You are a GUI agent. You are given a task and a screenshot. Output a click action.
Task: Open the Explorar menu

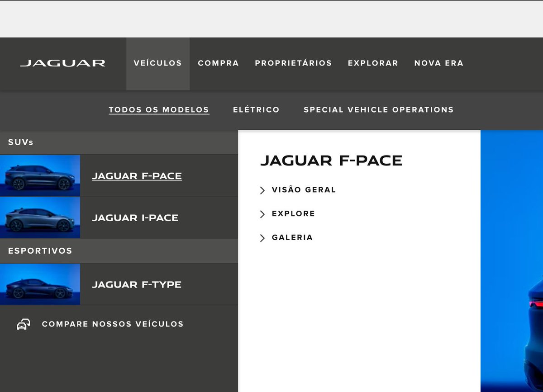click(x=373, y=64)
